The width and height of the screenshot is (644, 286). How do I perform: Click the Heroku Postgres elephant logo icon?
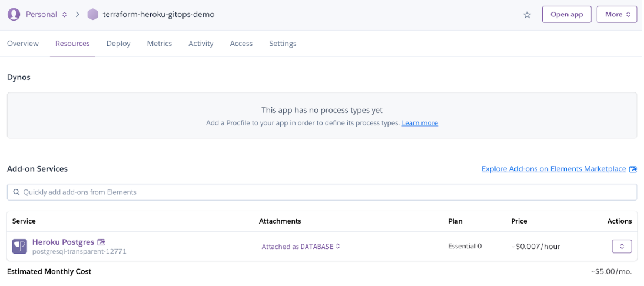(19, 246)
